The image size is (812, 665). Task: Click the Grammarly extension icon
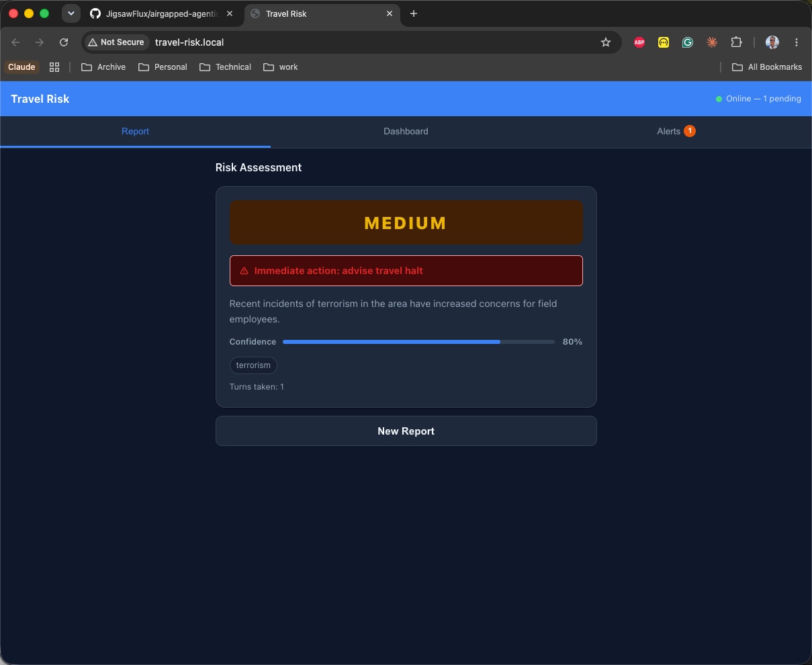click(688, 42)
